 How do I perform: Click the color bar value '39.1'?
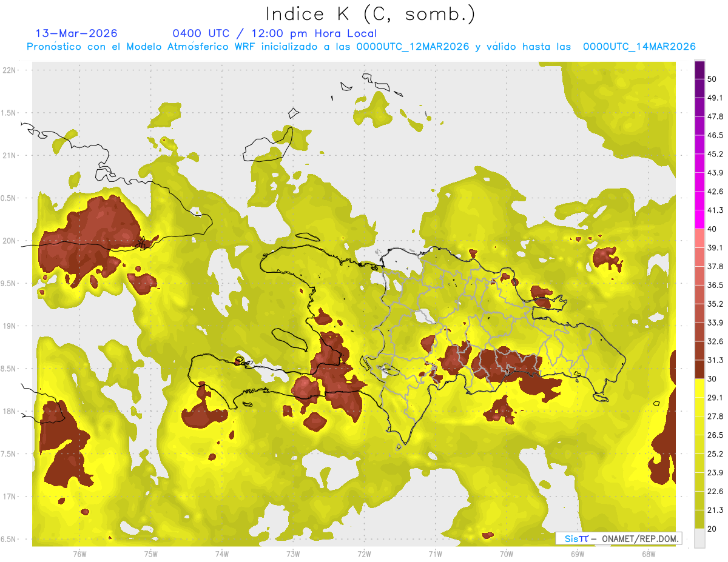coord(715,248)
